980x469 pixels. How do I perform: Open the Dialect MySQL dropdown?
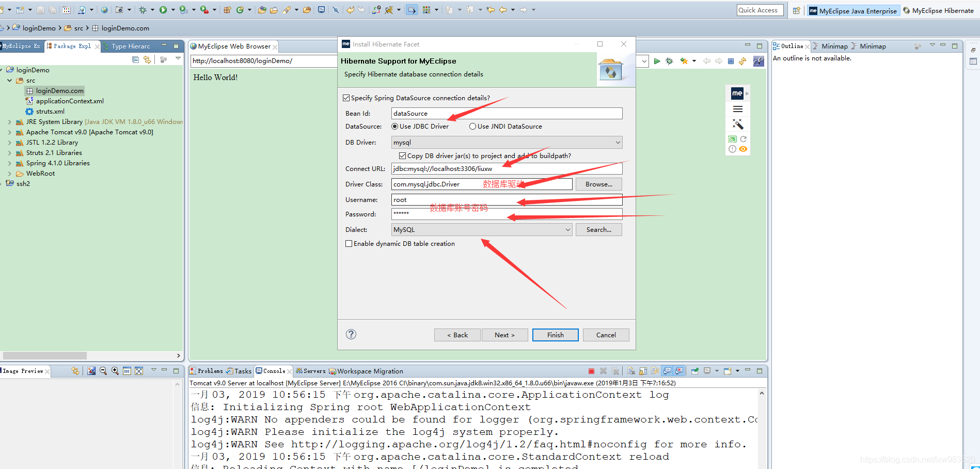coord(482,229)
